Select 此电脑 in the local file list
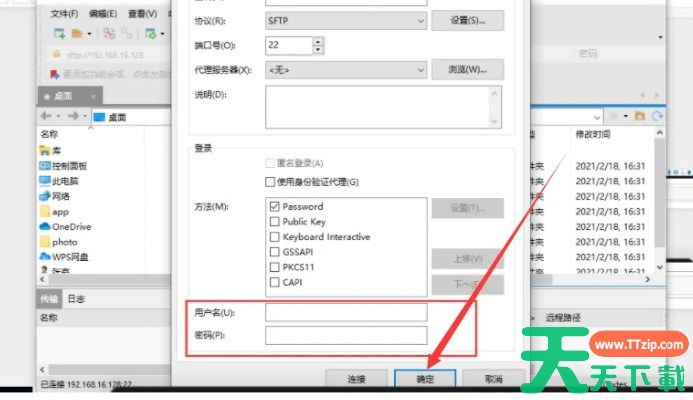The width and height of the screenshot is (693, 400). point(58,181)
